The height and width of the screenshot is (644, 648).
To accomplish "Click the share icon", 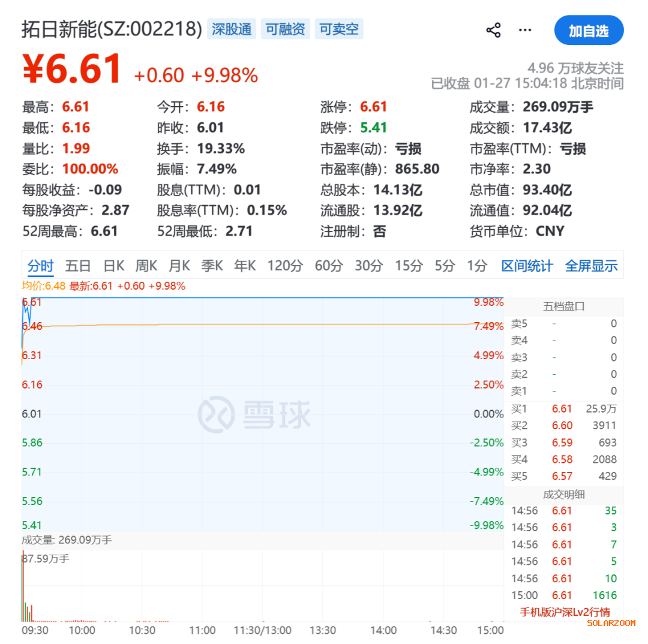I will 493,31.
